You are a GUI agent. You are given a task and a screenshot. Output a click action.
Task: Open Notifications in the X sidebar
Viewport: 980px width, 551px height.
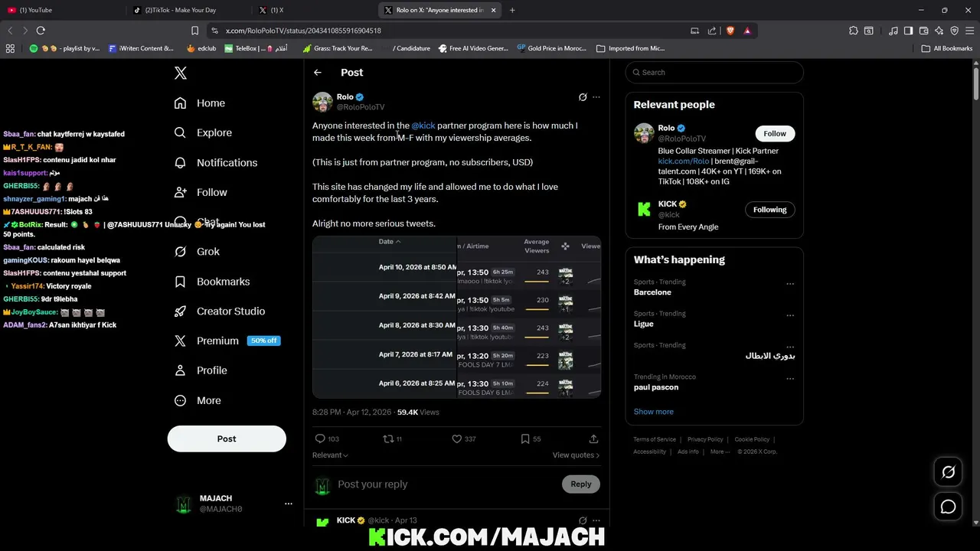216,163
